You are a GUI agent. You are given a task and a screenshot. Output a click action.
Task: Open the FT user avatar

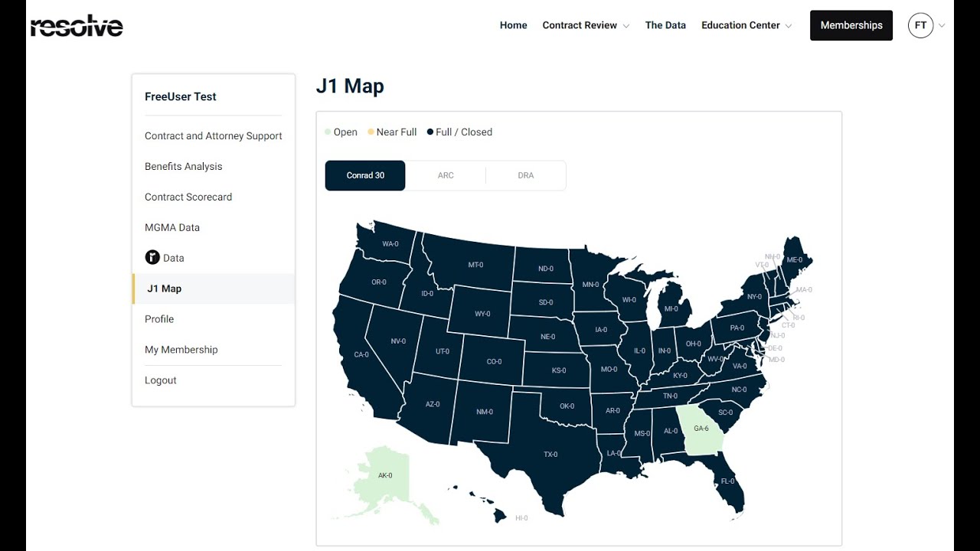[x=920, y=25]
